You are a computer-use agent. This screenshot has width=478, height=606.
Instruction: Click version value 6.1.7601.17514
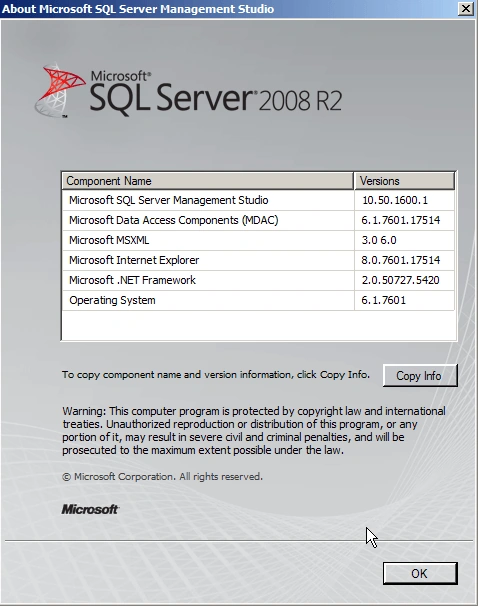tap(401, 220)
